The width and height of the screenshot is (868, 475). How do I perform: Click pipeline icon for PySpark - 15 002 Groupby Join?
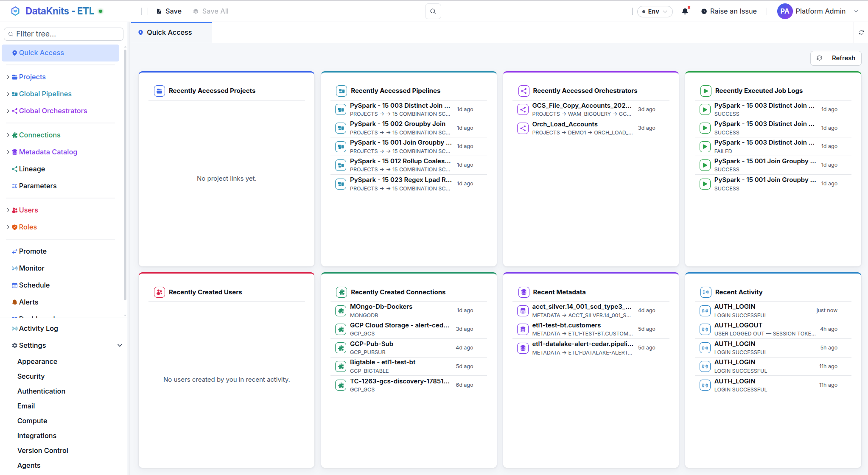click(x=341, y=128)
